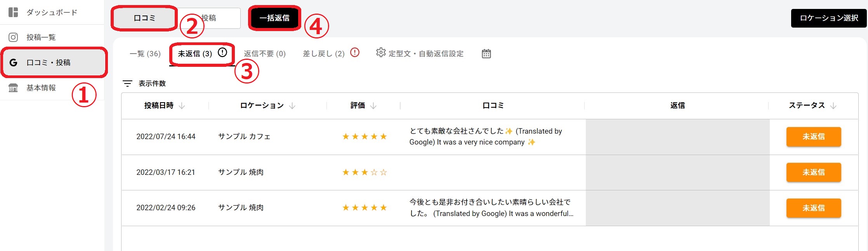
Task: Open the 返信不要 (0) tab
Action: [x=264, y=54]
